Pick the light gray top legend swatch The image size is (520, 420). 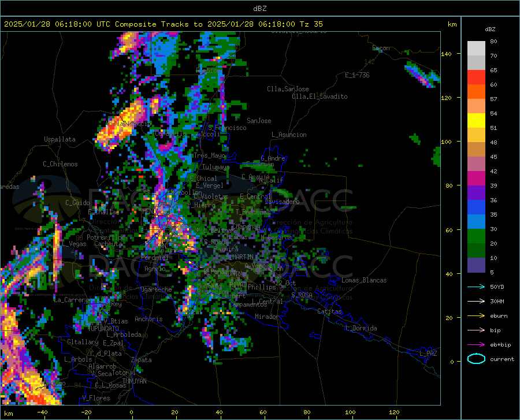click(x=476, y=48)
